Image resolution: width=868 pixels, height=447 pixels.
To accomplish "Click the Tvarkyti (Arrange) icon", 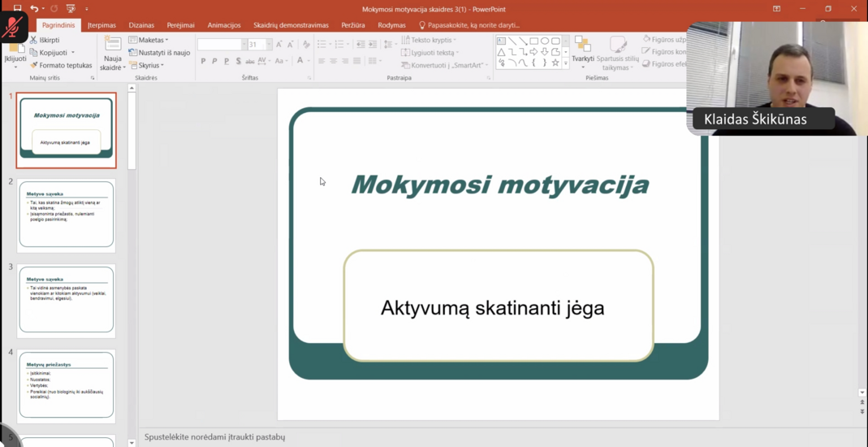I will coord(582,44).
